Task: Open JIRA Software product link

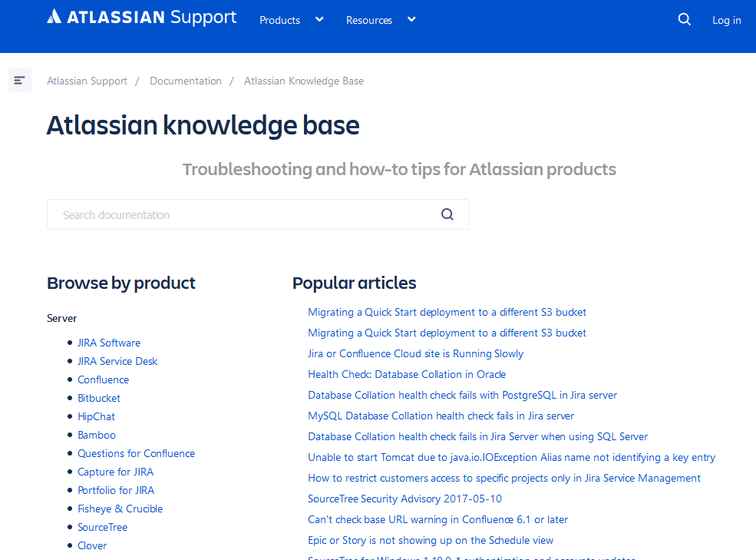Action: coord(109,343)
